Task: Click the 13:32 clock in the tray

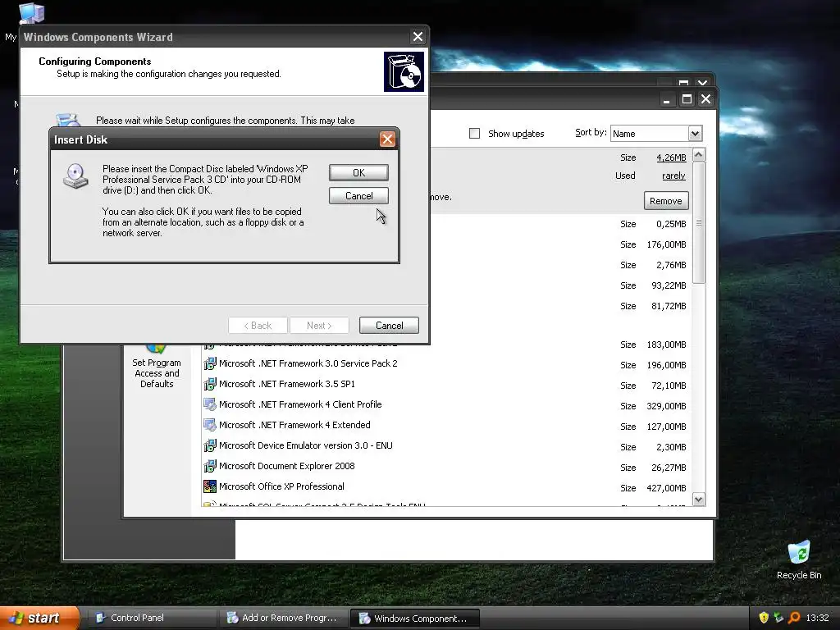Action: coord(818,618)
